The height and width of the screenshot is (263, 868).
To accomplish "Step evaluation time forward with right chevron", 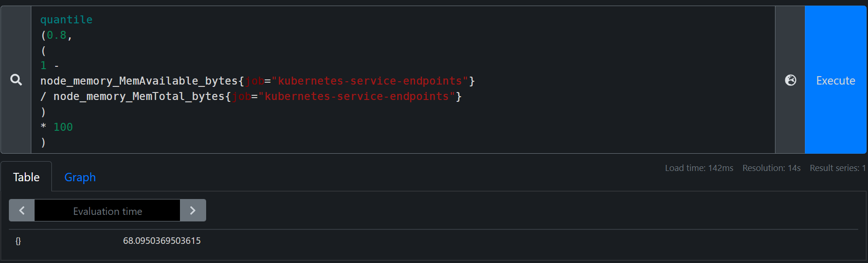I will click(193, 211).
